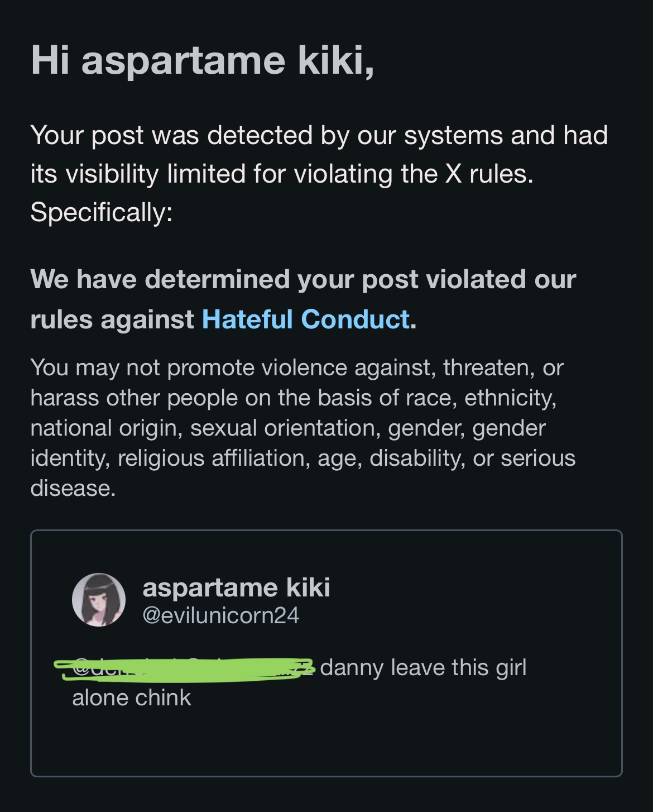The width and height of the screenshot is (653, 812).
Task: Tap the aspartame kiki profile avatar
Action: (x=99, y=599)
